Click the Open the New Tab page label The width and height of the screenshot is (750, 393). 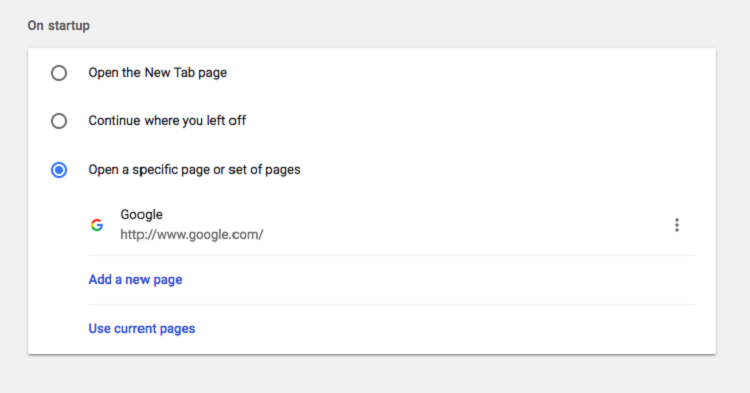pyautogui.click(x=157, y=73)
